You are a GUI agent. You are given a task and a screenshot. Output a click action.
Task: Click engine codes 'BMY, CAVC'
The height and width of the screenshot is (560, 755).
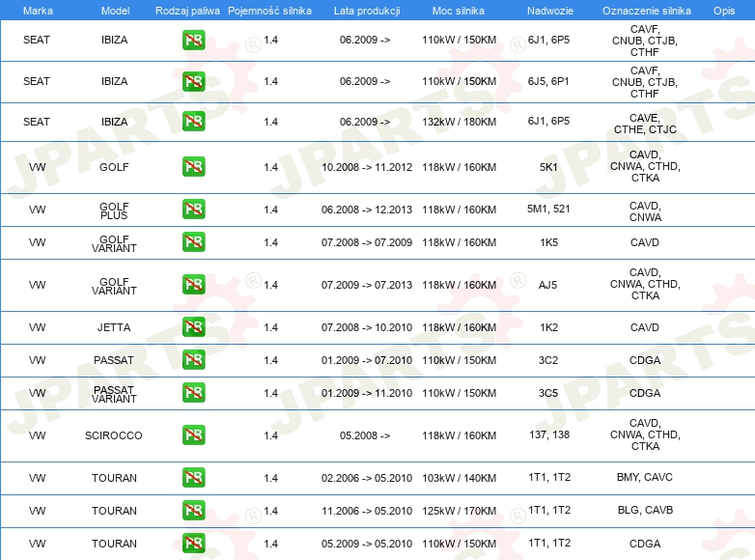tap(645, 477)
